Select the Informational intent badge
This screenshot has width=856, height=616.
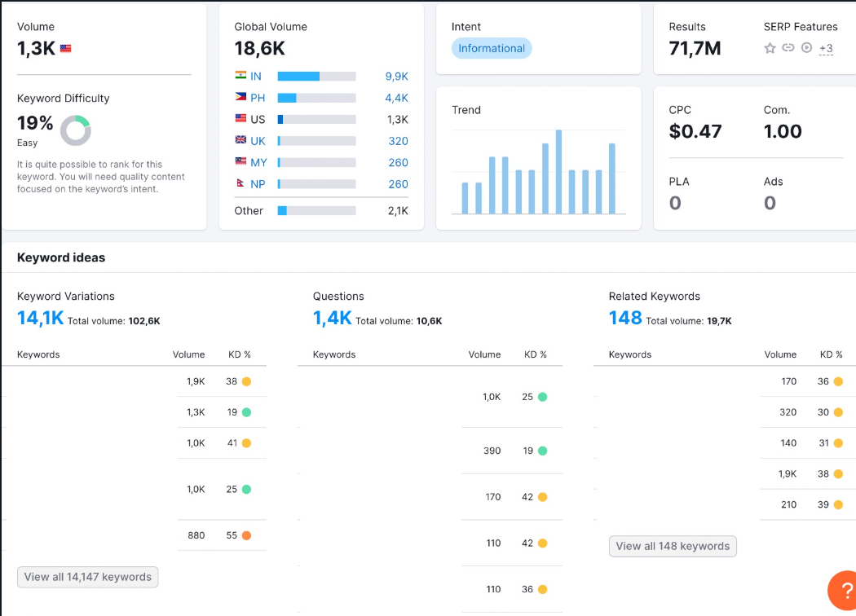tap(492, 48)
